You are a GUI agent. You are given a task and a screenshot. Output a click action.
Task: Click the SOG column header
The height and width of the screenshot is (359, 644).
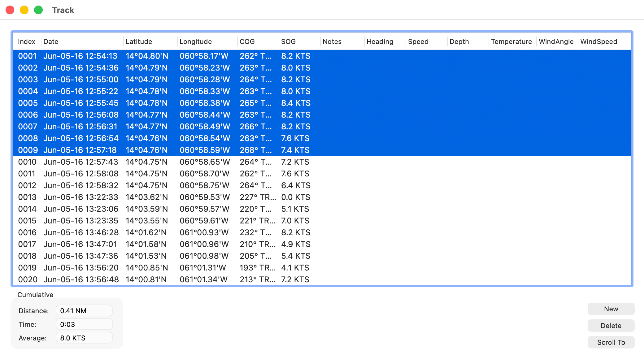(299, 41)
